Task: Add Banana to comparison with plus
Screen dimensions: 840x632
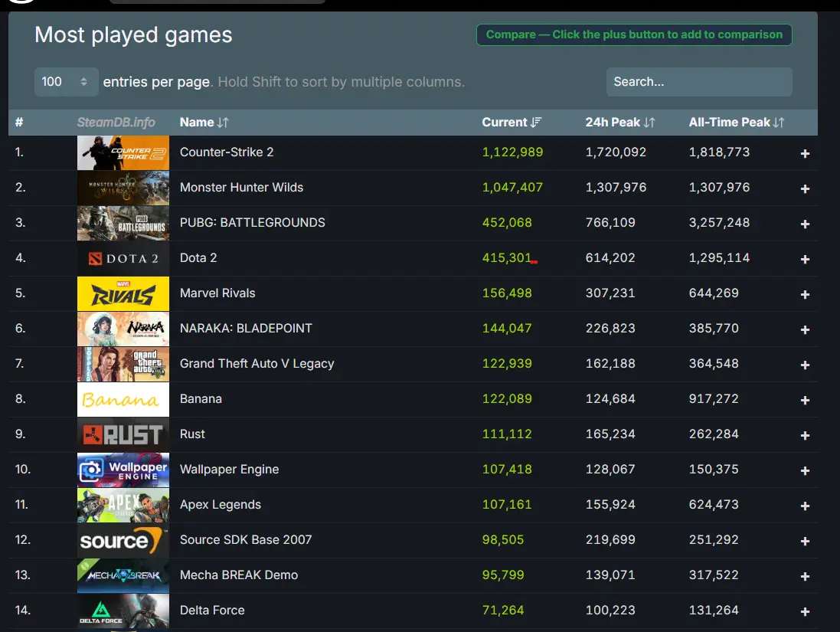Action: [805, 401]
